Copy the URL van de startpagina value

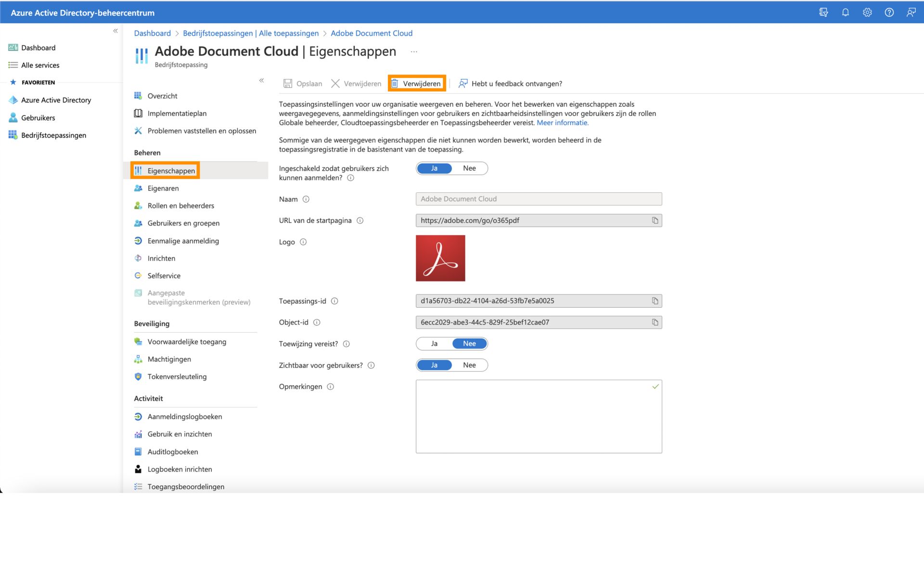pyautogui.click(x=655, y=220)
